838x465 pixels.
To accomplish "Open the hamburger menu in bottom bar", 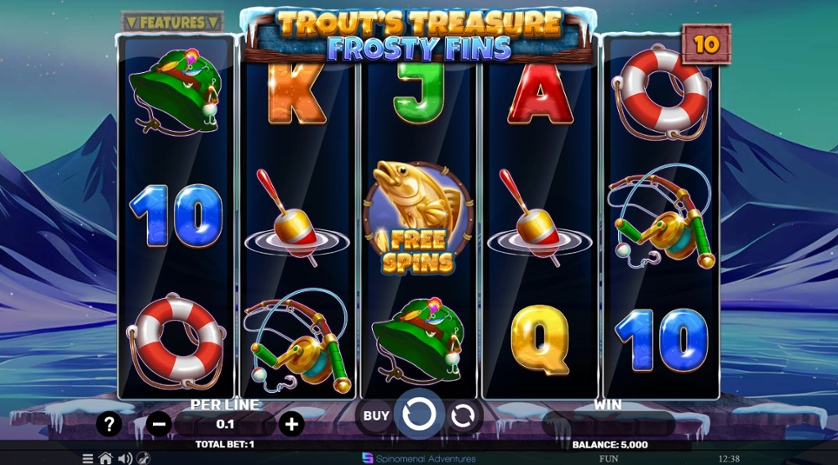I will (x=88, y=459).
